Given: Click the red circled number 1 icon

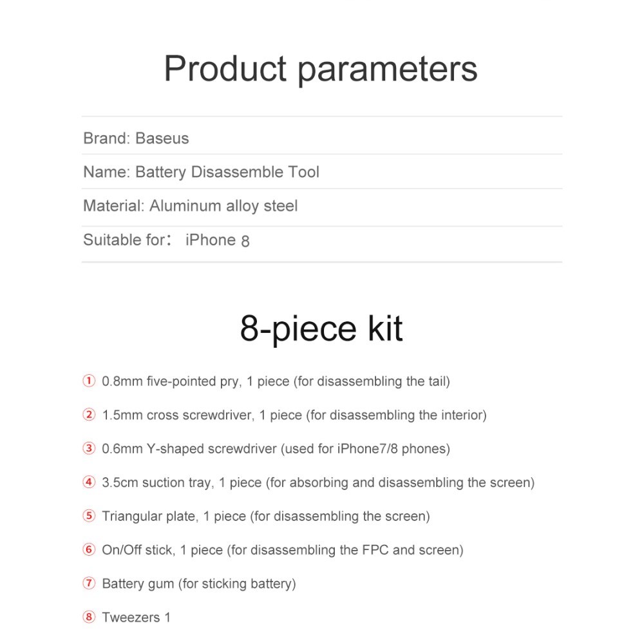Looking at the screenshot, I should [x=89, y=381].
